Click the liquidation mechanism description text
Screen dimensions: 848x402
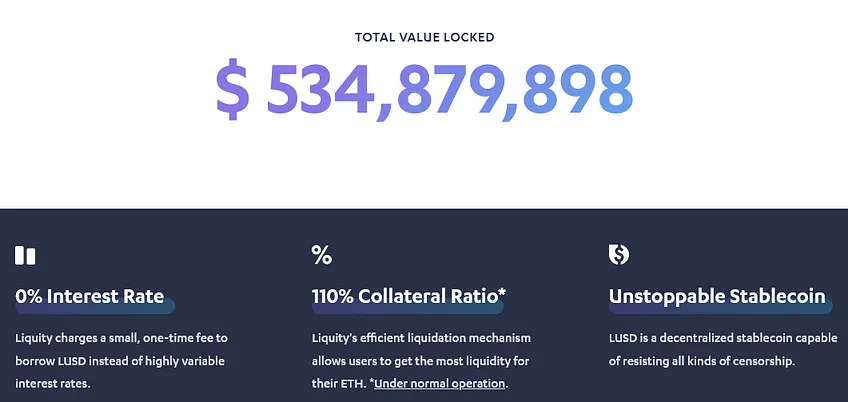(x=421, y=361)
